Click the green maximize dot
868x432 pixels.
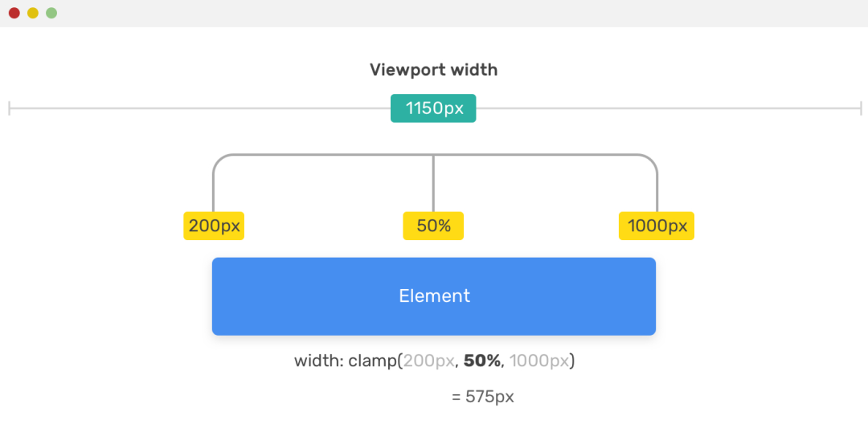click(51, 13)
